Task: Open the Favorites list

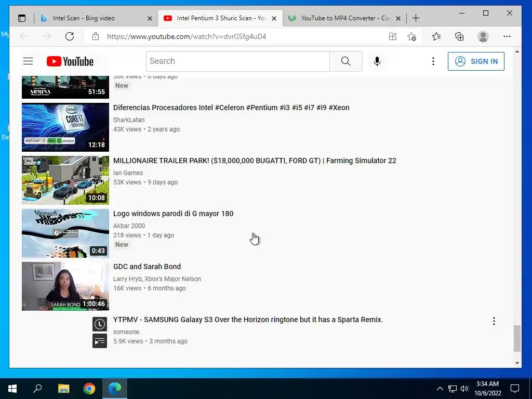Action: 436,36
